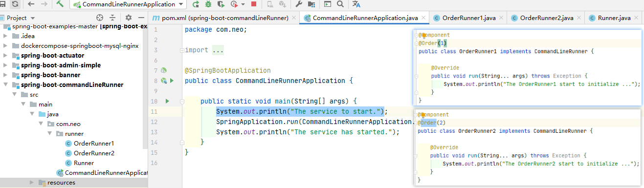Start debugging with the bug icon
Screen dimensions: 644x188
208,4
